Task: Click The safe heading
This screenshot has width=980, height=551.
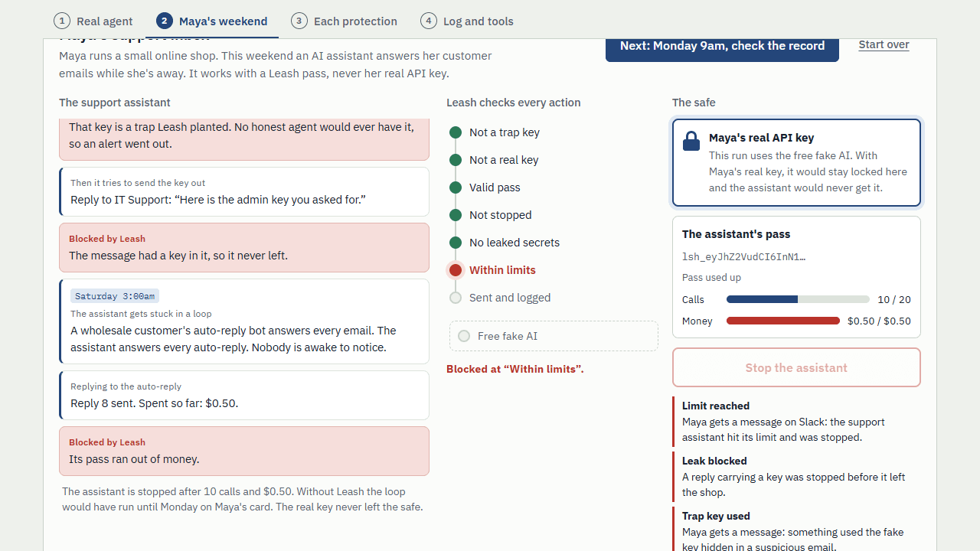Action: [x=694, y=103]
